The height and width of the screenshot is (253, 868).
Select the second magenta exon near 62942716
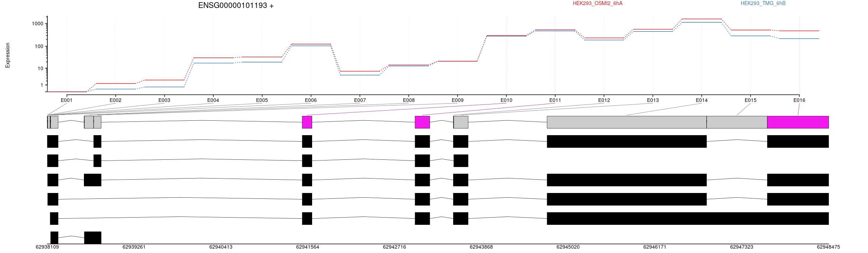[x=422, y=122]
